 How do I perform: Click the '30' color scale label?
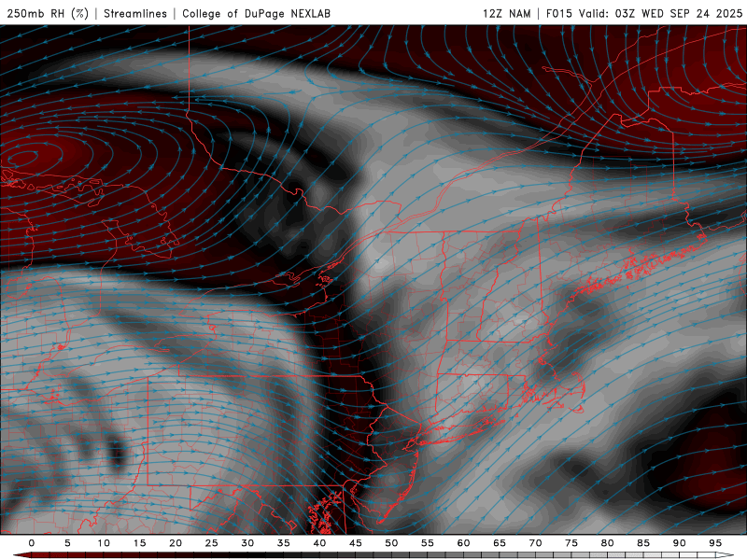tap(247, 543)
